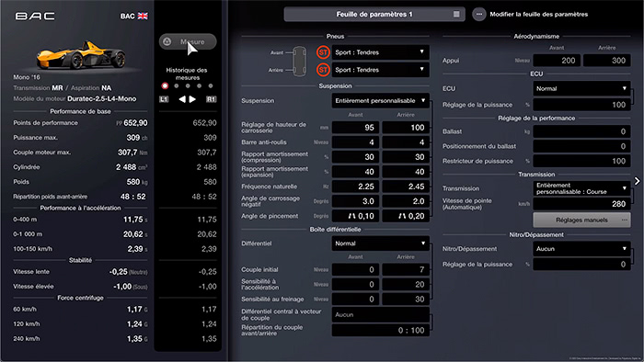This screenshot has height=362, width=644.
Task: Click the Mesure button
Action: coord(188,42)
